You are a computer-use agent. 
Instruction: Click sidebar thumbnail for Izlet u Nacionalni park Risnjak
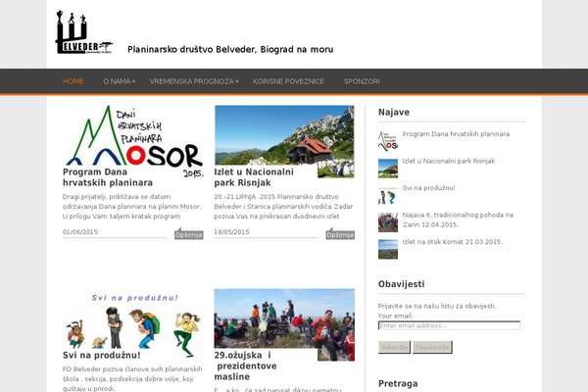coord(388,168)
